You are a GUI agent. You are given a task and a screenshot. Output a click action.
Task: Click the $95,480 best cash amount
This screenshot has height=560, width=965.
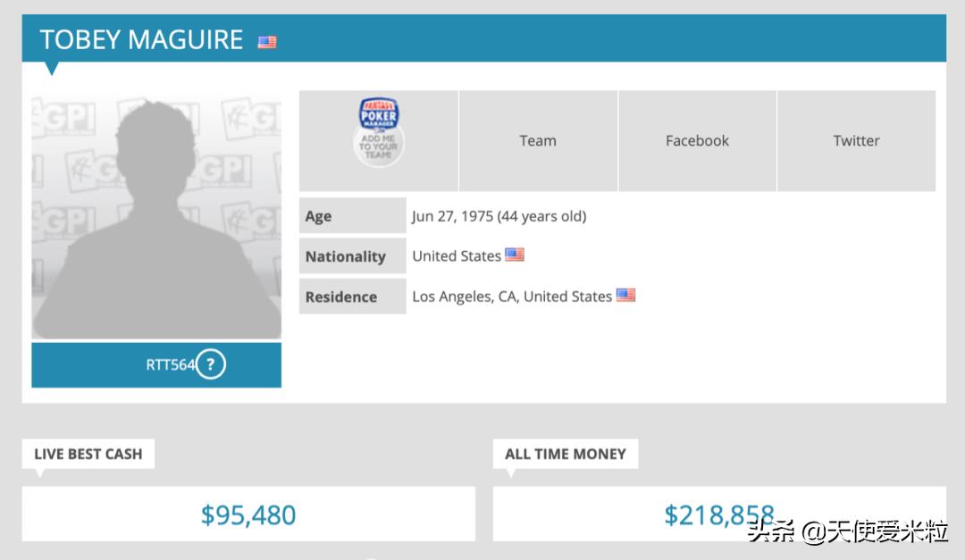coord(248,514)
